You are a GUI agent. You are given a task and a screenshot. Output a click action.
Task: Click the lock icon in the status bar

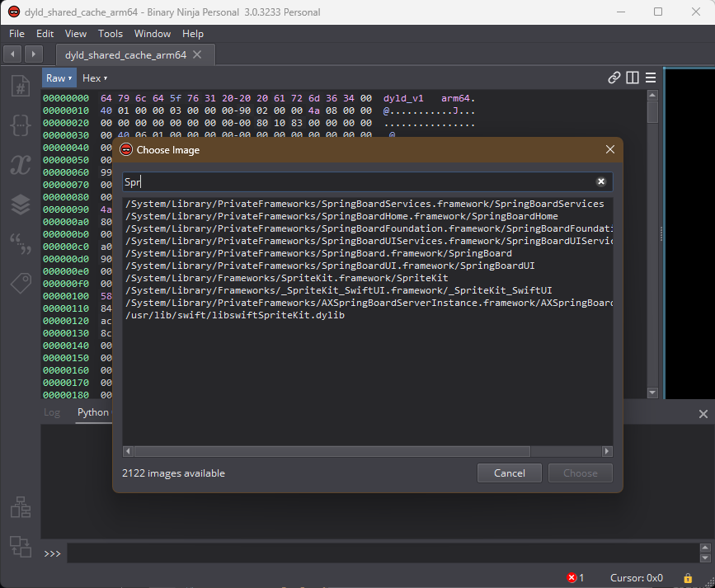[x=688, y=578]
